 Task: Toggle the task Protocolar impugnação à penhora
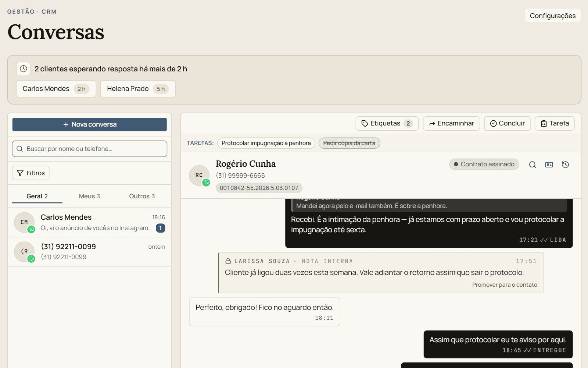(x=266, y=143)
